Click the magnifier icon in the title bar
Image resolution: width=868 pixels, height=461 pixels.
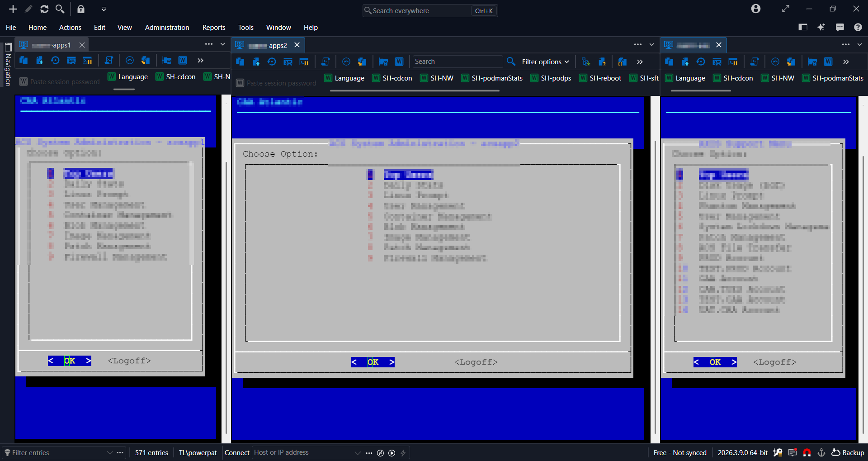pos(60,9)
